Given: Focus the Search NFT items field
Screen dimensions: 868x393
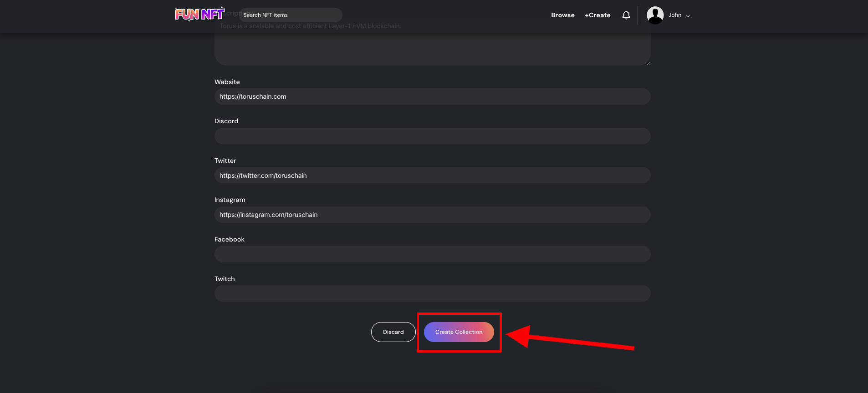Looking at the screenshot, I should [x=291, y=15].
